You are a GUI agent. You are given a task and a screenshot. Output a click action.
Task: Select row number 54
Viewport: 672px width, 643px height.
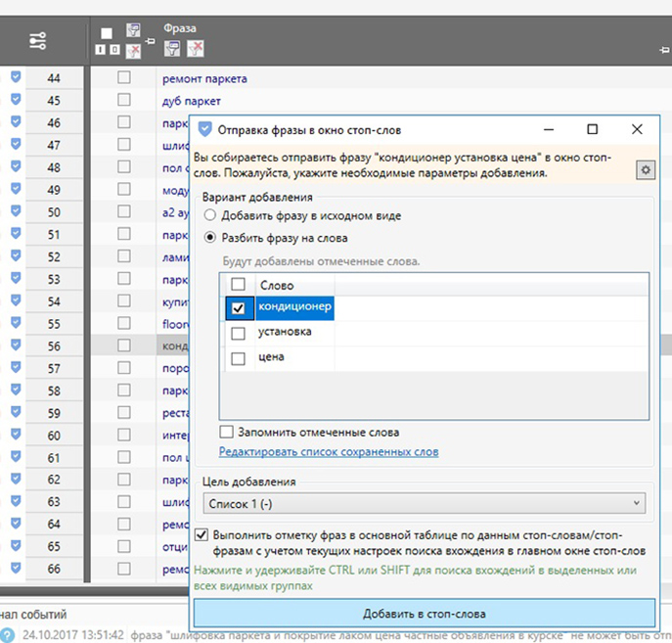click(54, 301)
